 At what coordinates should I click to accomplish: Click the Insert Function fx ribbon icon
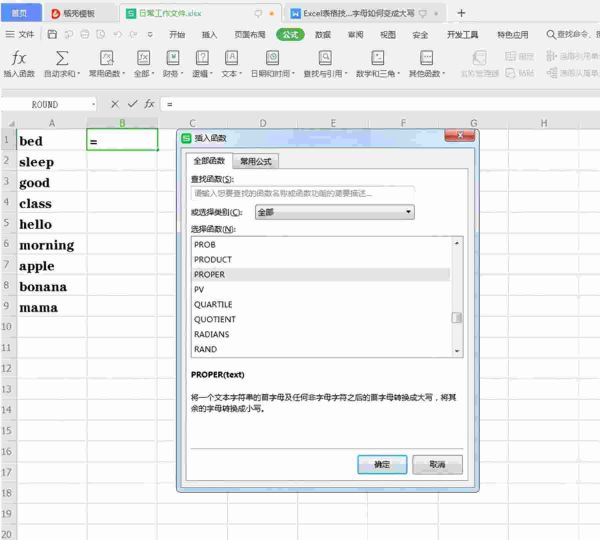19,58
